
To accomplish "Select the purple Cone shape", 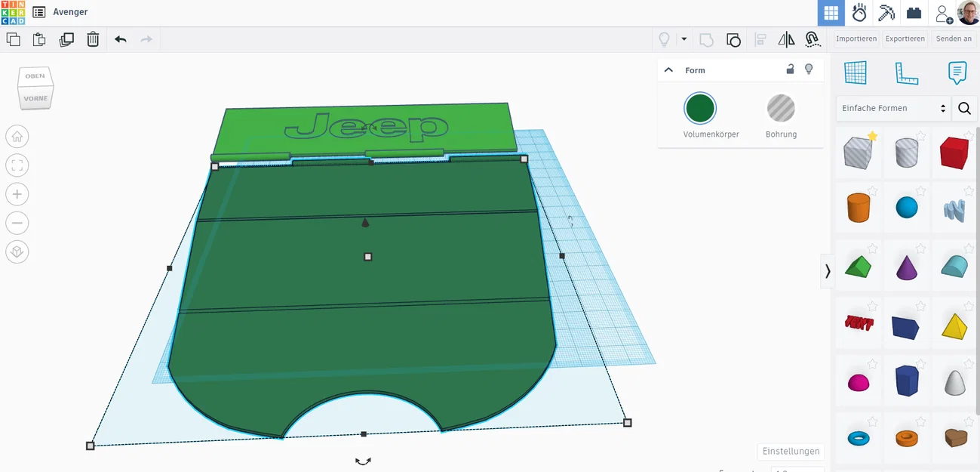I will pos(906,267).
